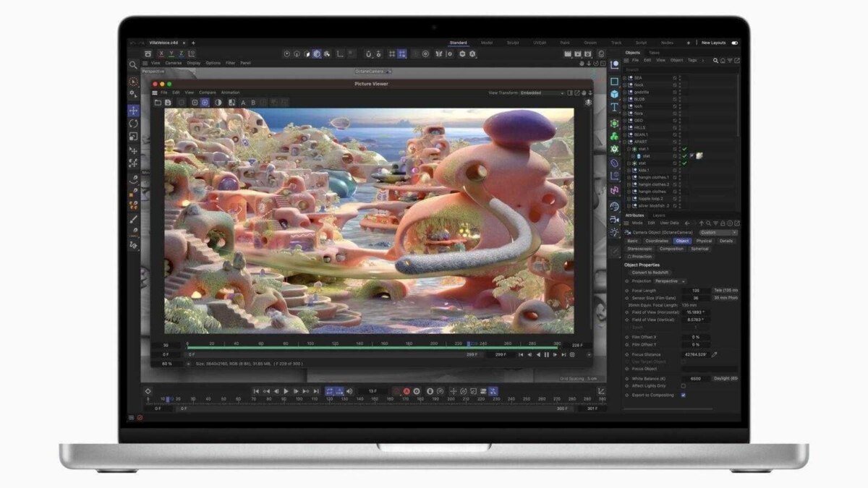The image size is (868, 488).
Task: Select the Rotate tool in left toolbar
Action: pos(133,124)
